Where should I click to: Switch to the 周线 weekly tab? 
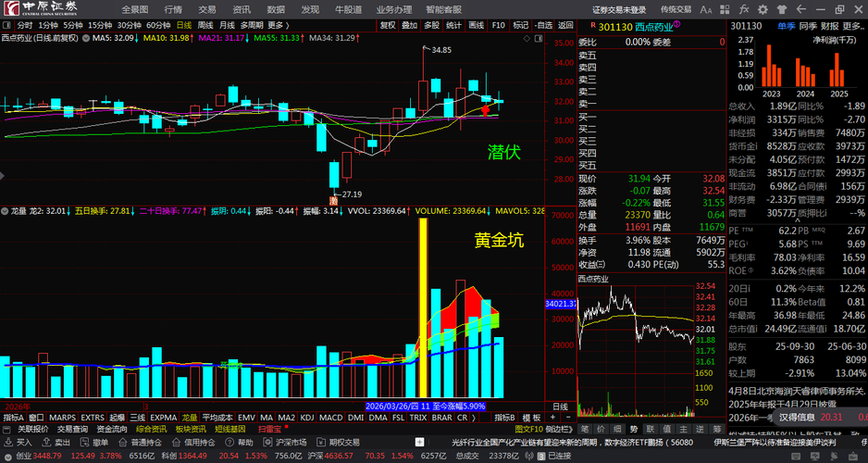click(x=205, y=25)
